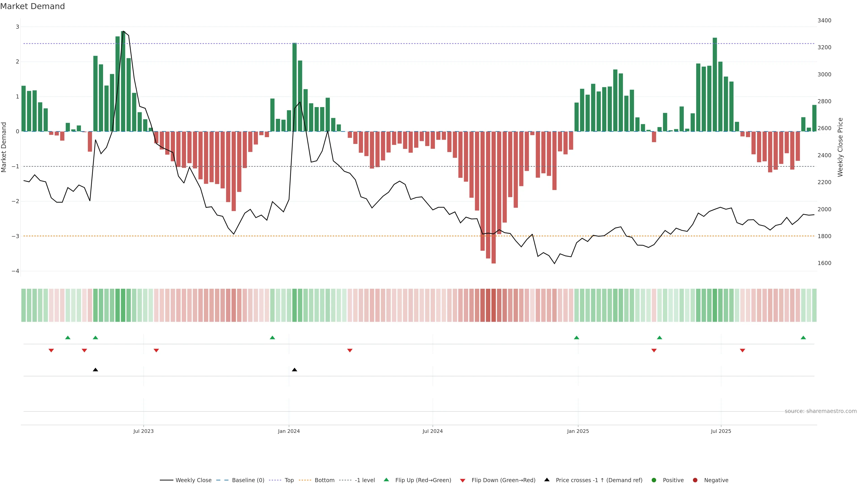The width and height of the screenshot is (868, 488).
Task: Click the Weekly Close Price axis title
Action: click(840, 147)
